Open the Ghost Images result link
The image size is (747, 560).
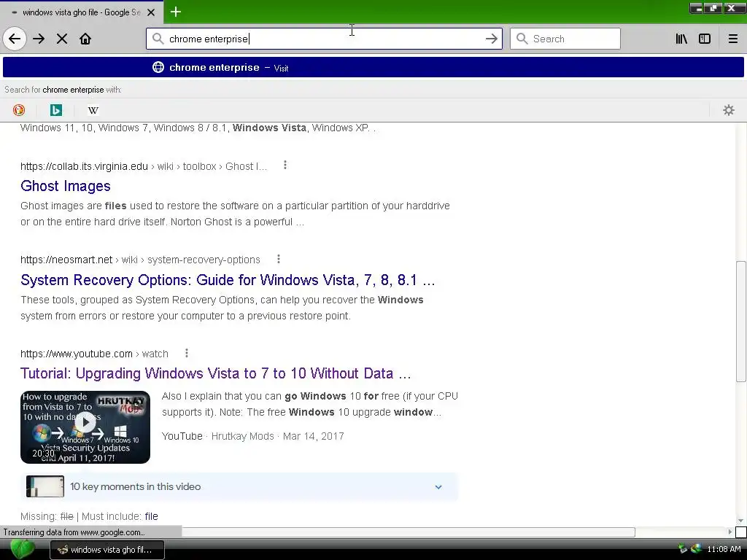[65, 186]
